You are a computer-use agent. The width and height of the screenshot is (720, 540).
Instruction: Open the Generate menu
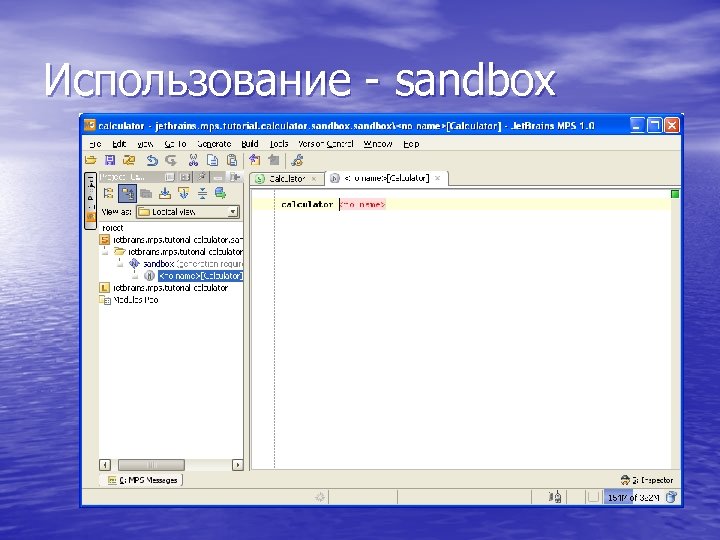pyautogui.click(x=214, y=144)
